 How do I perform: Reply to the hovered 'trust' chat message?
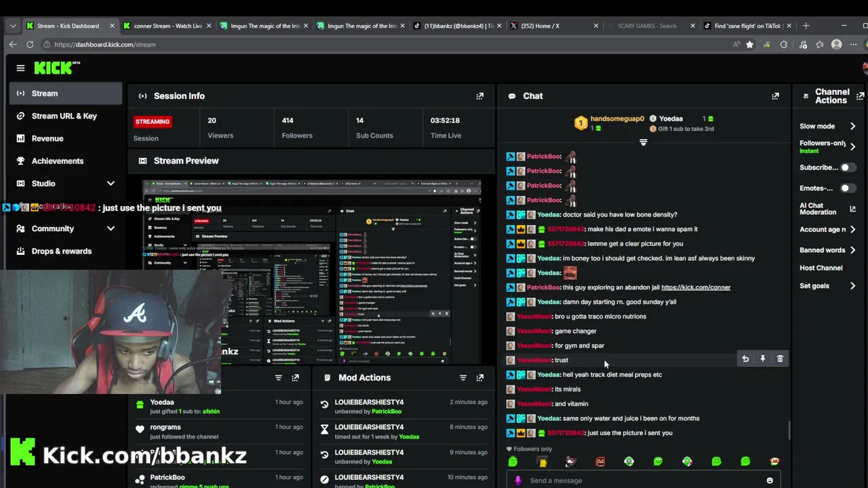(x=745, y=359)
